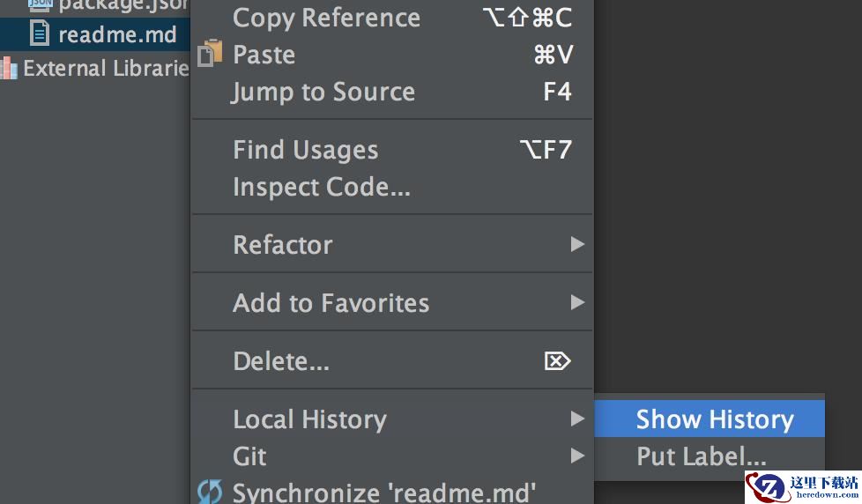This screenshot has height=504, width=862.
Task: Click the readme.md file icon
Action: 39,33
